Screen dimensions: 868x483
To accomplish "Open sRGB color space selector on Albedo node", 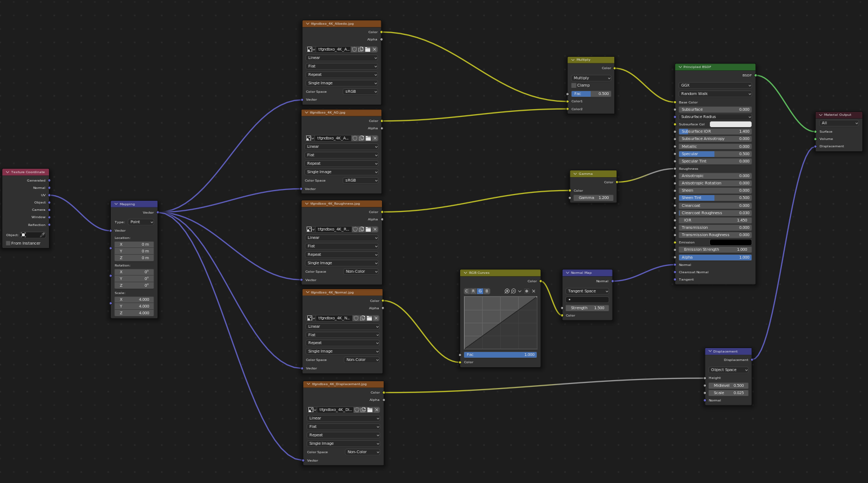I will [360, 92].
